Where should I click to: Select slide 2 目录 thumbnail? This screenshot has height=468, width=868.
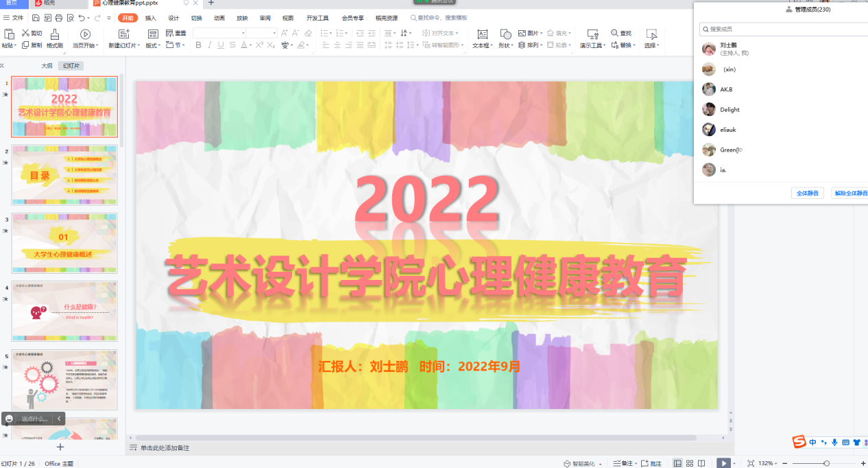tap(64, 175)
